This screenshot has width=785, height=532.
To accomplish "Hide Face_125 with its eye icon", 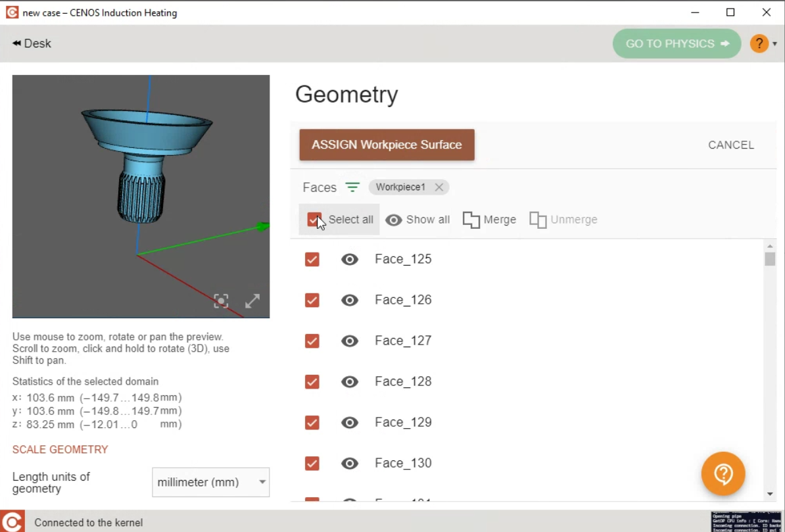I will 350,260.
